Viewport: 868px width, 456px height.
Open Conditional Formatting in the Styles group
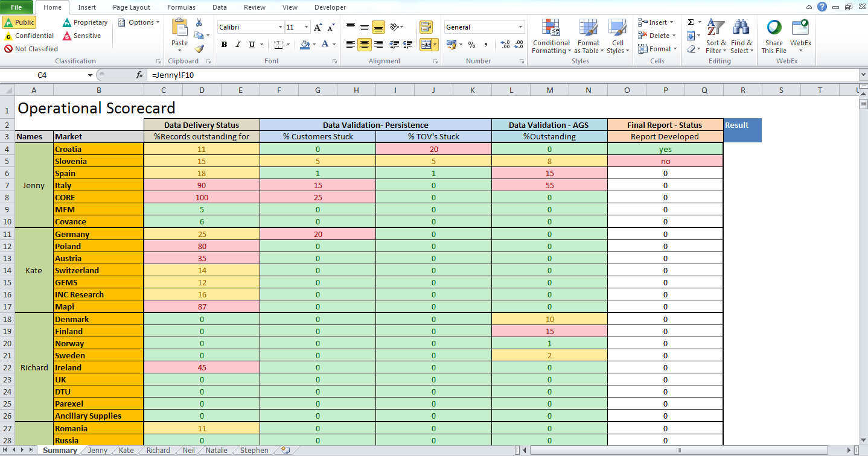[550, 36]
